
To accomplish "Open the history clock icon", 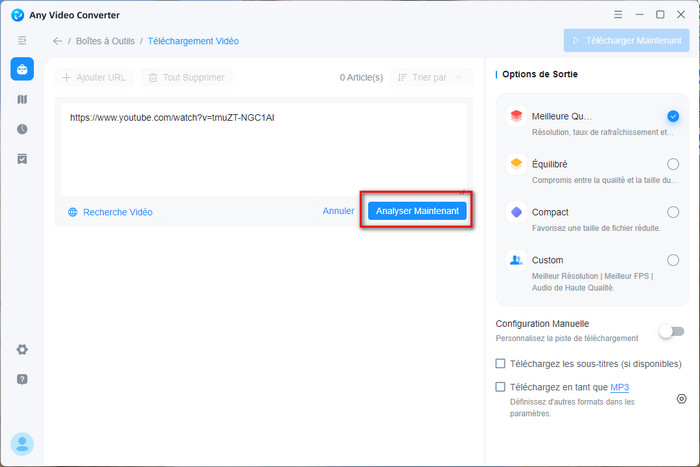I will [x=22, y=129].
